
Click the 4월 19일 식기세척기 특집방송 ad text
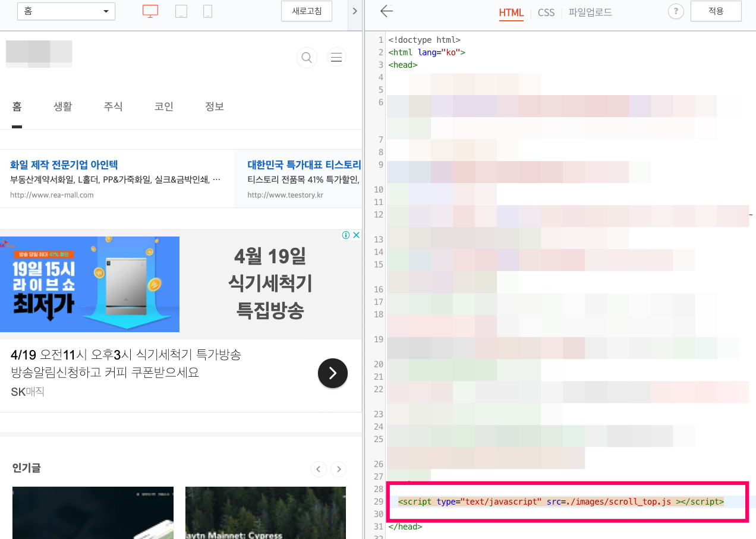[x=270, y=283]
